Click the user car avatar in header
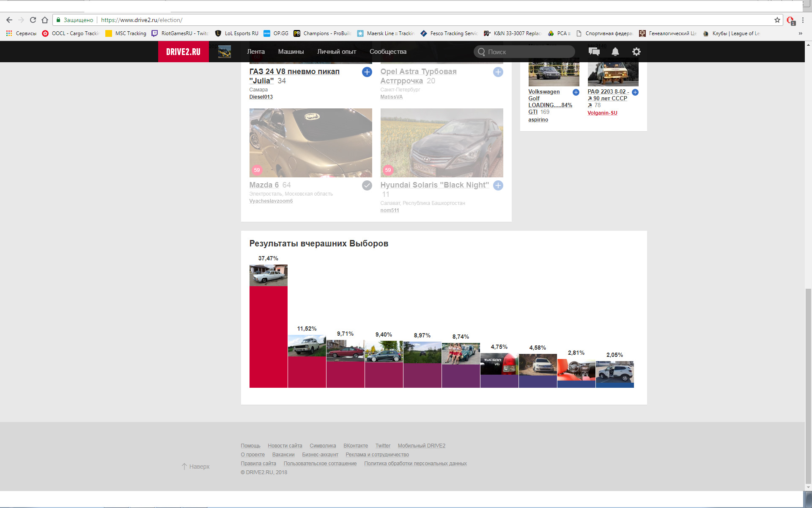Screen dimensions: 812x508 point(224,52)
